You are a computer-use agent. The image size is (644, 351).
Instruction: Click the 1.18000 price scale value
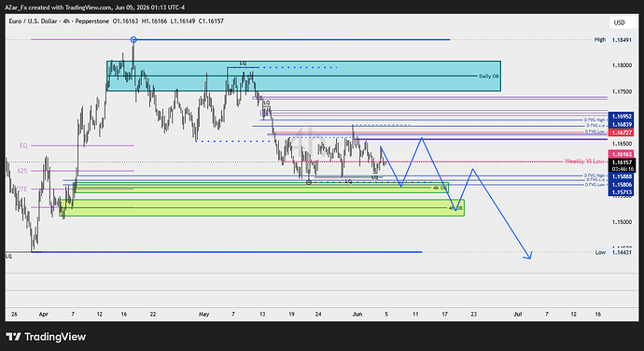coord(622,65)
